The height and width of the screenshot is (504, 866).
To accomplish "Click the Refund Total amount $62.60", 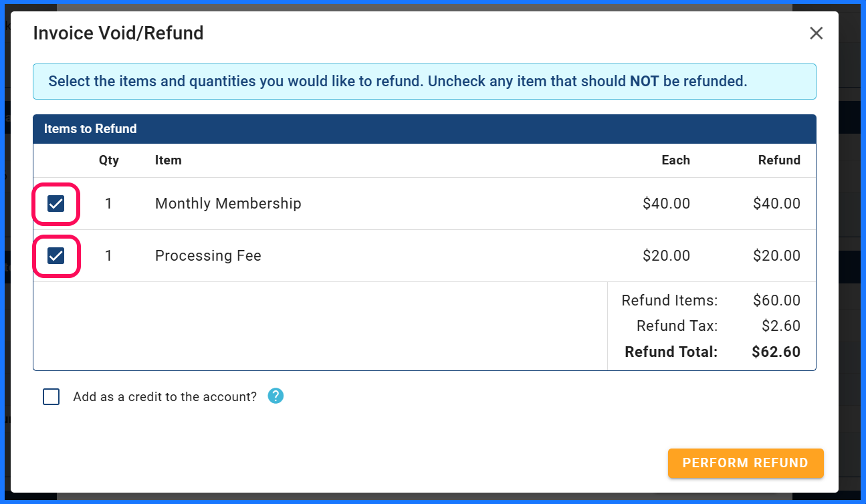I will pyautogui.click(x=776, y=352).
